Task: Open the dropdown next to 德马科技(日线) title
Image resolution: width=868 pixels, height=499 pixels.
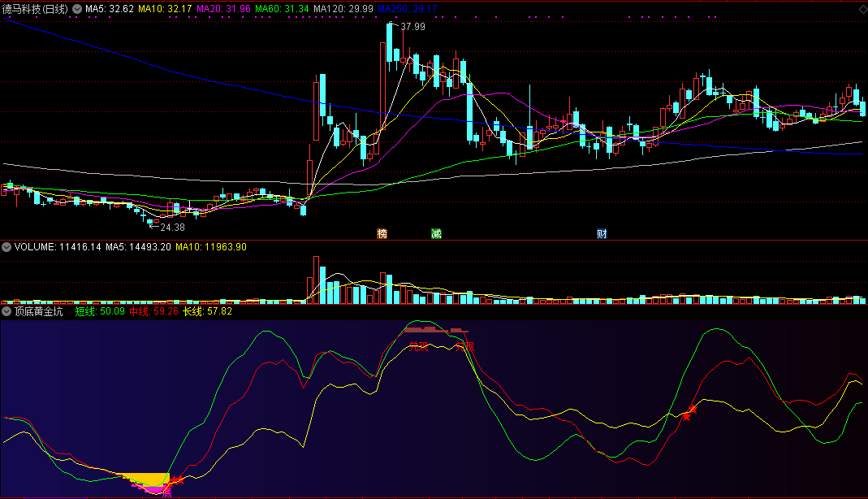Action: 77,9
